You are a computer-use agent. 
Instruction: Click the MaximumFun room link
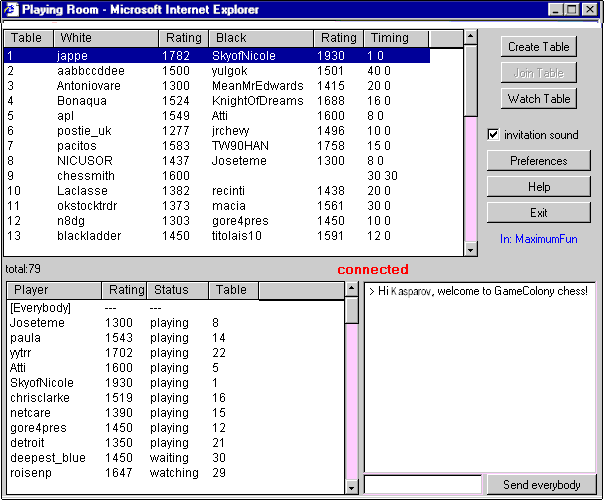(539, 239)
